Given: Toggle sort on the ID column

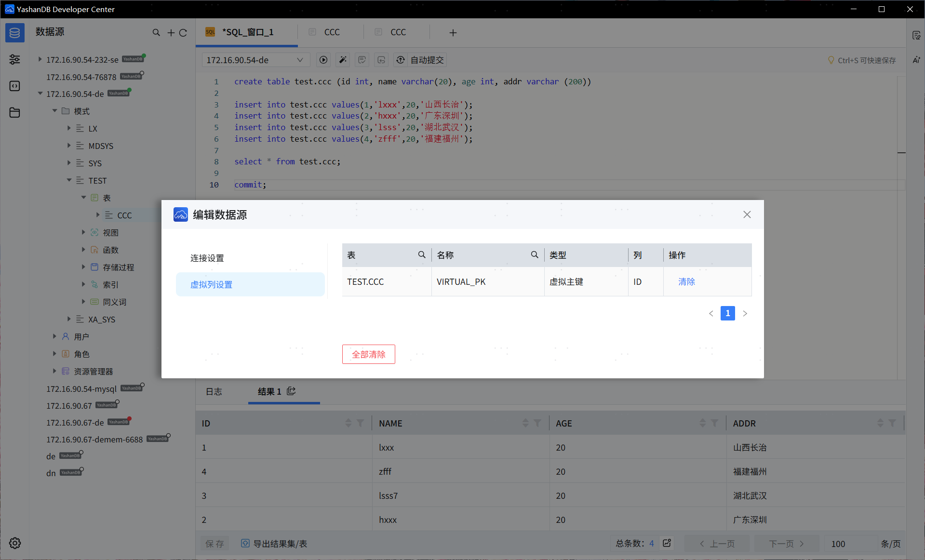Looking at the screenshot, I should point(348,423).
